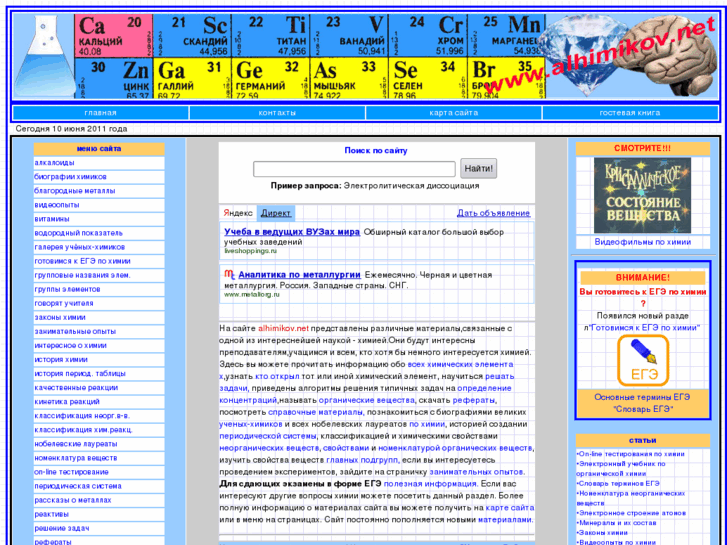Open рассказы о металлах link
This screenshot has height=545, width=727.
(73, 500)
